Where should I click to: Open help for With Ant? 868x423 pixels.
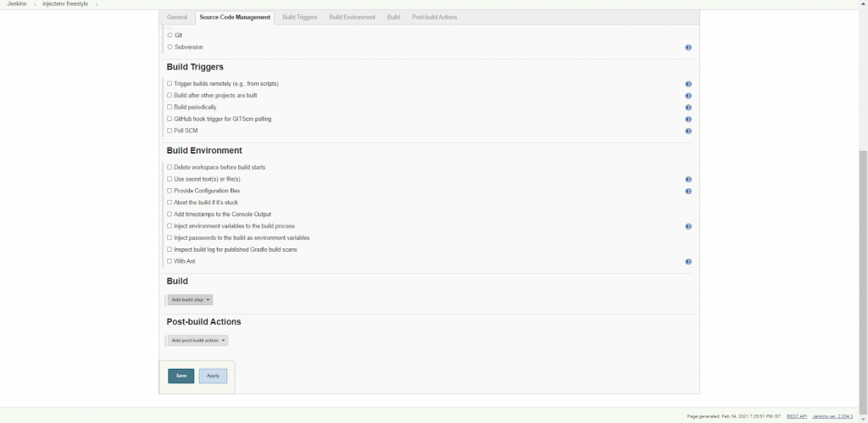click(x=688, y=262)
